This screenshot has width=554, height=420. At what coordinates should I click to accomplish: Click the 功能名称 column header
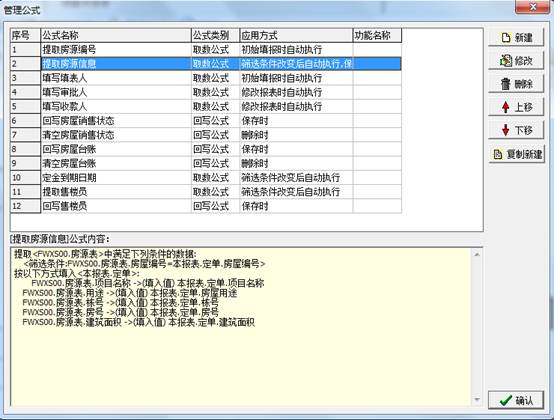click(x=377, y=36)
